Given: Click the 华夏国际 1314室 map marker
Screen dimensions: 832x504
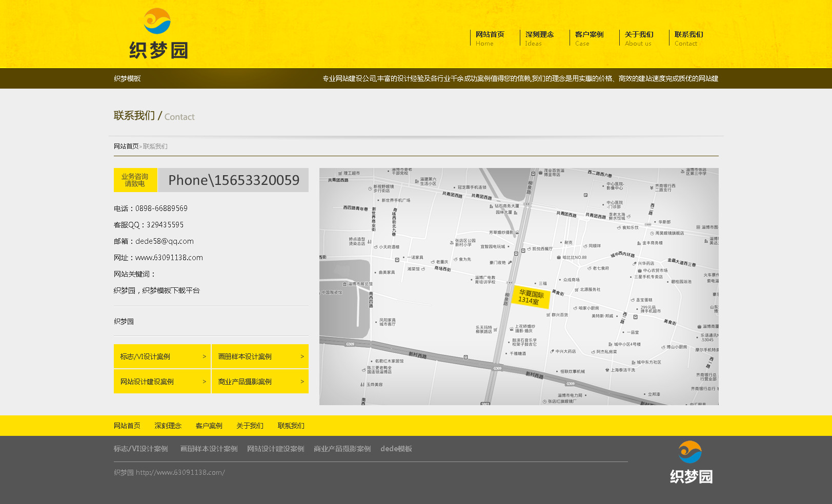Looking at the screenshot, I should click(531, 297).
